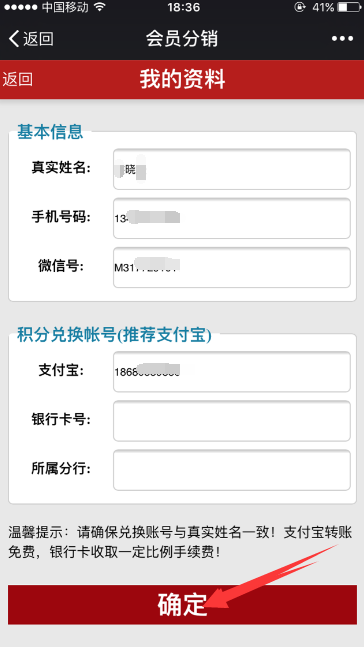This screenshot has width=364, height=647.
Task: Tap the 我的资料 banner heading
Action: [x=182, y=79]
